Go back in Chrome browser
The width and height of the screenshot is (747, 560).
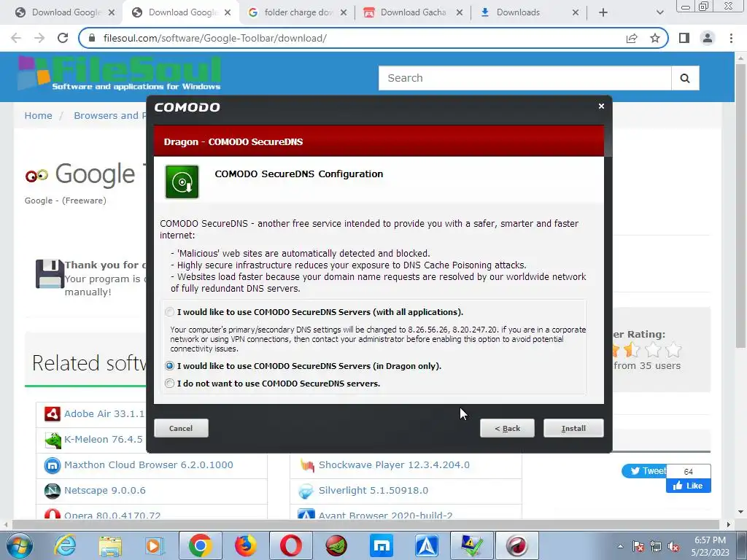click(16, 38)
